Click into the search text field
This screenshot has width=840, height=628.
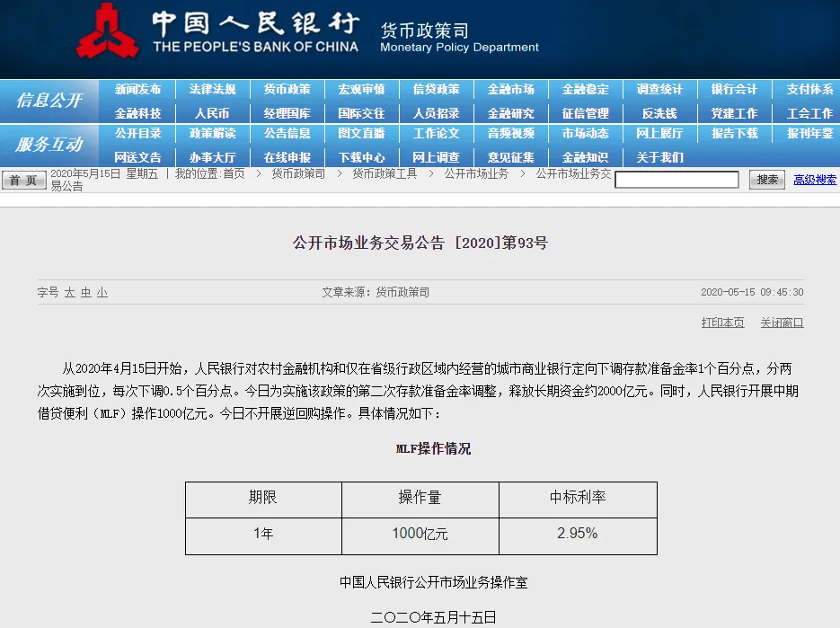(676, 180)
